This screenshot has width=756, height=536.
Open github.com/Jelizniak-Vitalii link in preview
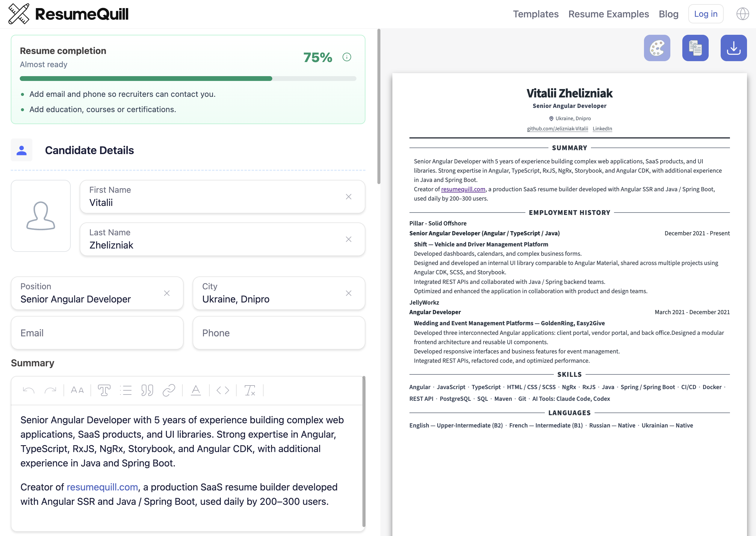tap(557, 129)
